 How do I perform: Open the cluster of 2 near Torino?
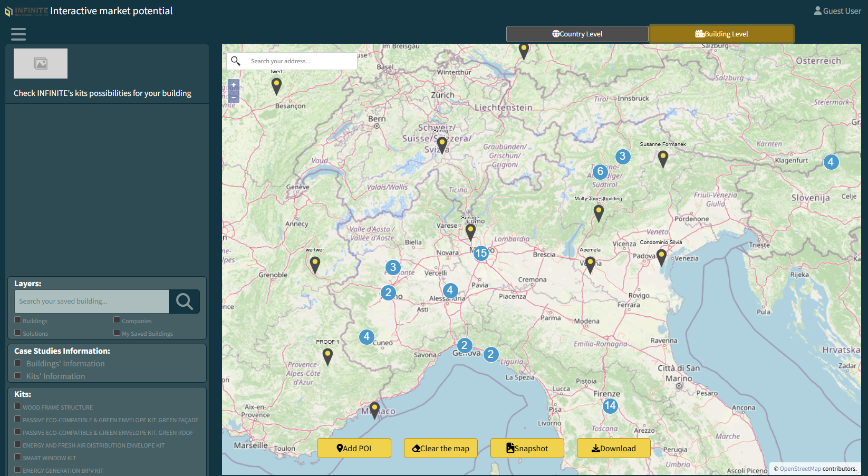click(x=388, y=293)
